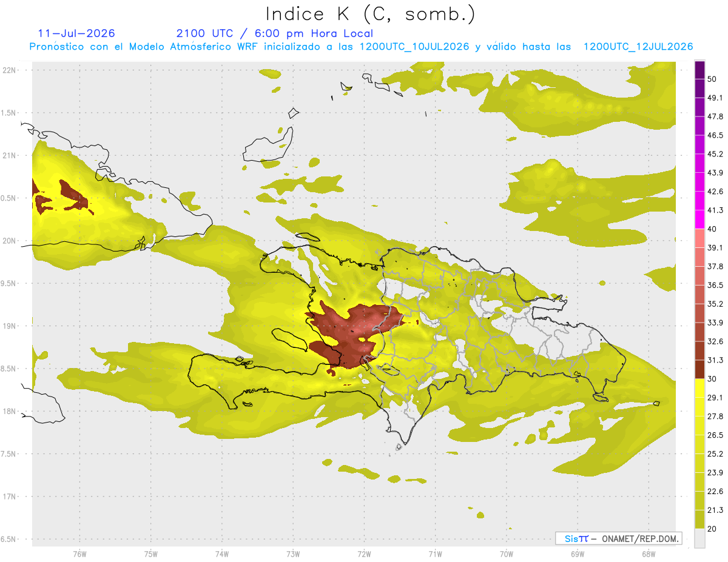Image resolution: width=728 pixels, height=562 pixels.
Task: Click the '33.9' color scale value
Action: pyautogui.click(x=715, y=323)
